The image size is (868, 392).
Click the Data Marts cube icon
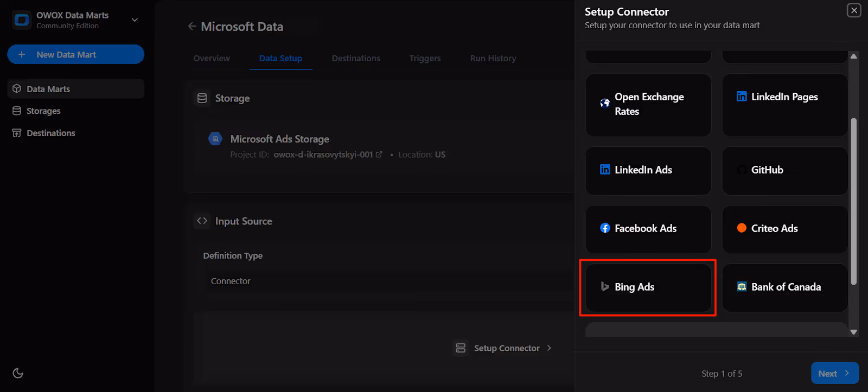pos(17,88)
